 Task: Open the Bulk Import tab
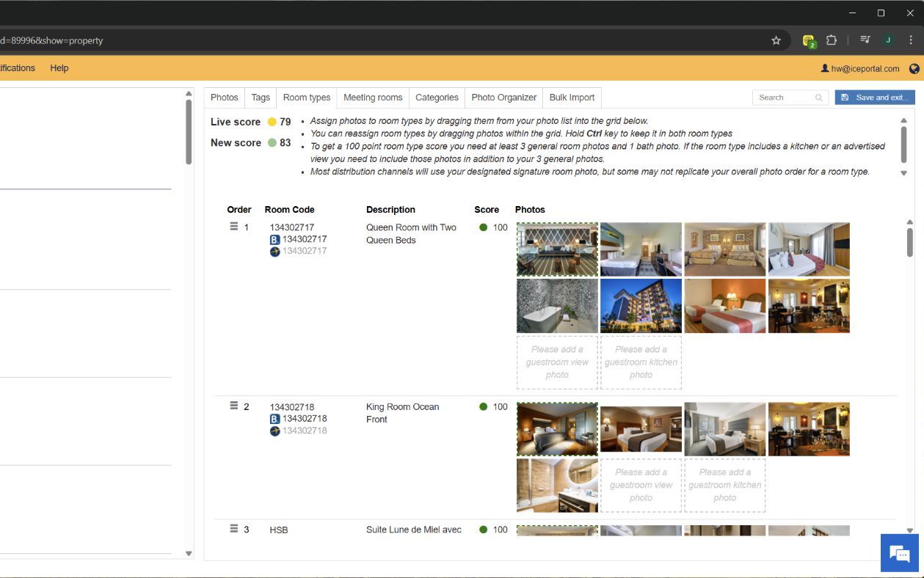pos(572,98)
